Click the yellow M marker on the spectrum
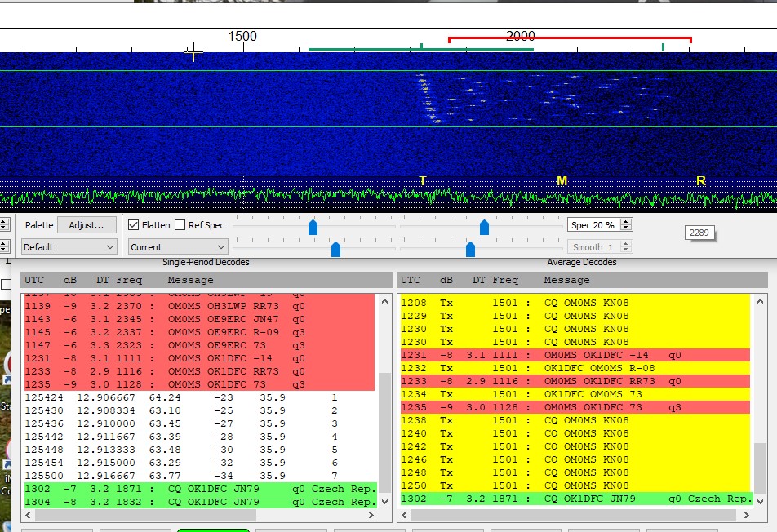Viewport: 777px width, 532px height. (562, 181)
